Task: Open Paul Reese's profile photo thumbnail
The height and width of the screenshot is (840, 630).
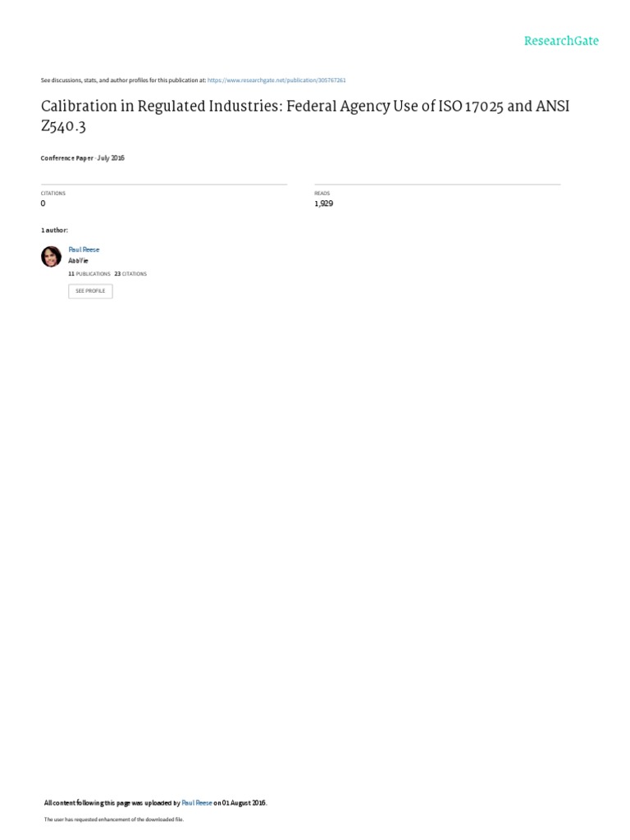Action: 52,257
